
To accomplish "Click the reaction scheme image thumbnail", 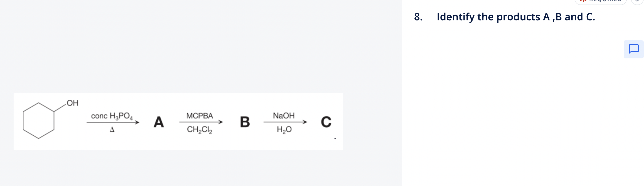I will tap(178, 121).
